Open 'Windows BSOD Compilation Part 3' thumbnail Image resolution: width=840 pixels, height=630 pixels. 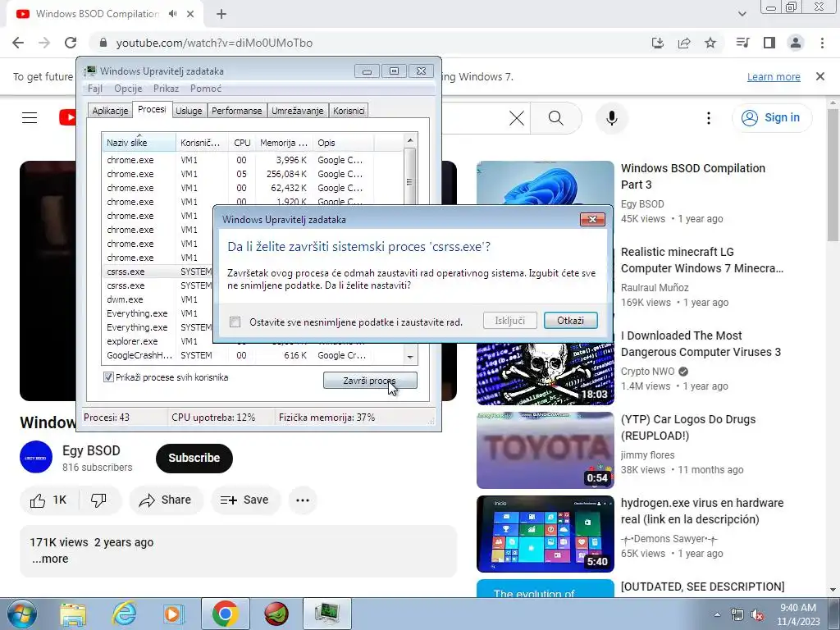[x=546, y=183]
